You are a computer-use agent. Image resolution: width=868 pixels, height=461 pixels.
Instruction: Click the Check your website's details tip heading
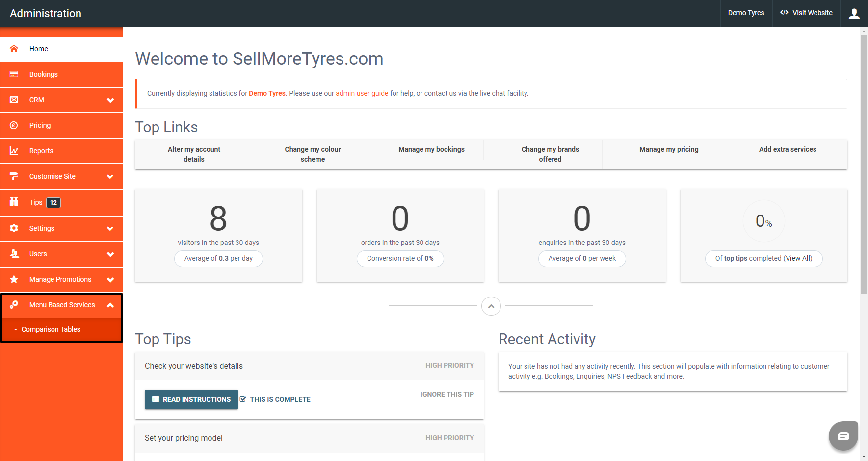tap(194, 366)
